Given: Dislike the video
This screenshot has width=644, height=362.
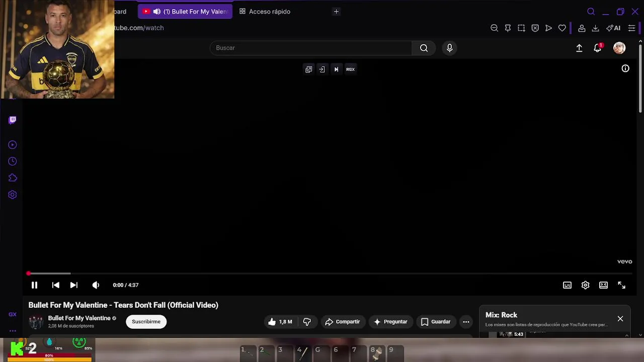Looking at the screenshot, I should coord(307,322).
